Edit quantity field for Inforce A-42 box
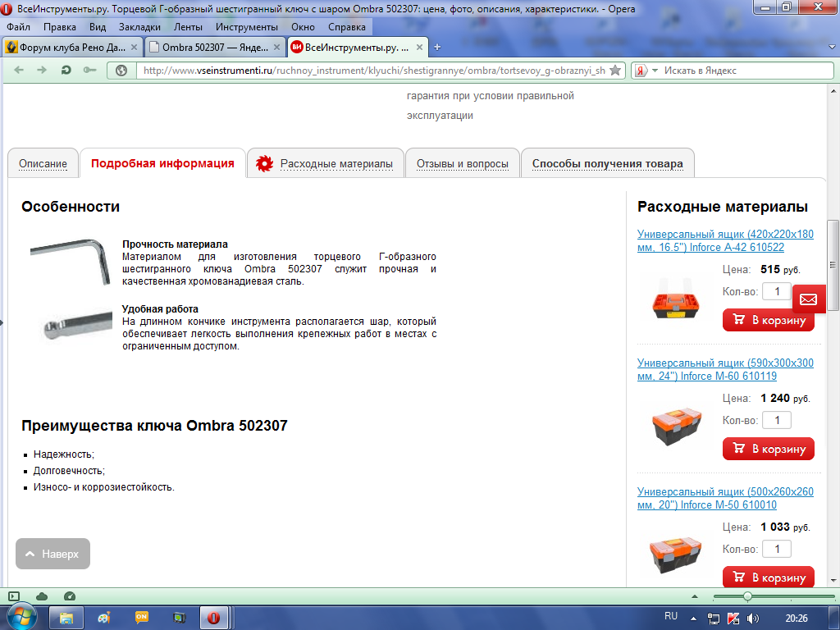The image size is (840, 630). tap(777, 291)
